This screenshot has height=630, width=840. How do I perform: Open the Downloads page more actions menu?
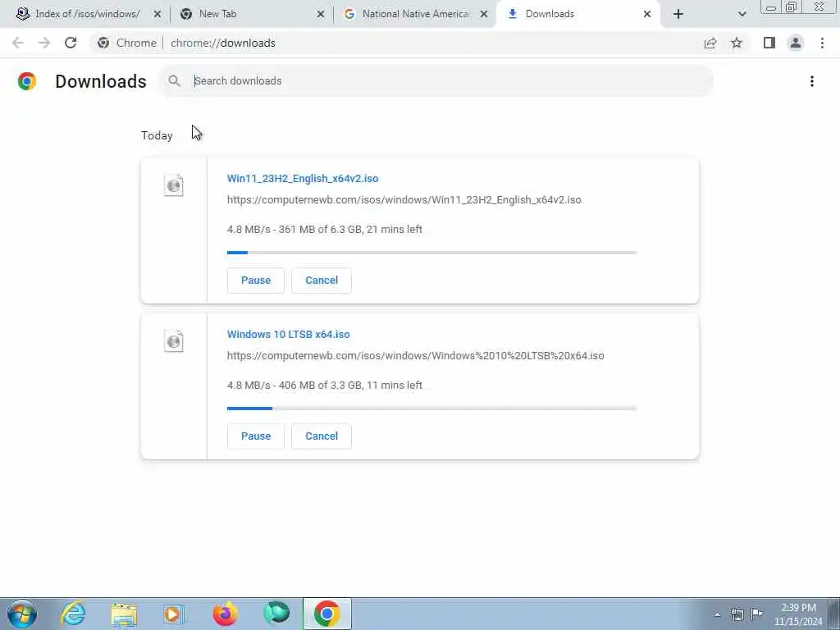coord(812,81)
